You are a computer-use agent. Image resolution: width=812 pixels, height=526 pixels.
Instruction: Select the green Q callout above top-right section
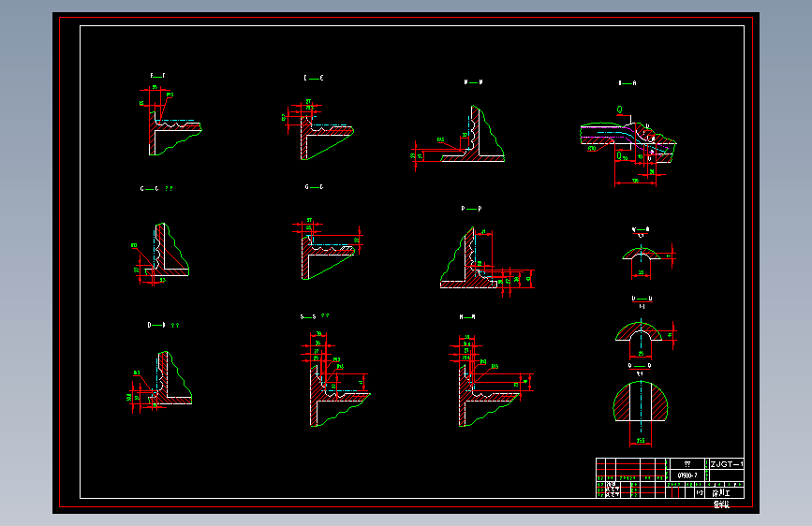click(619, 110)
